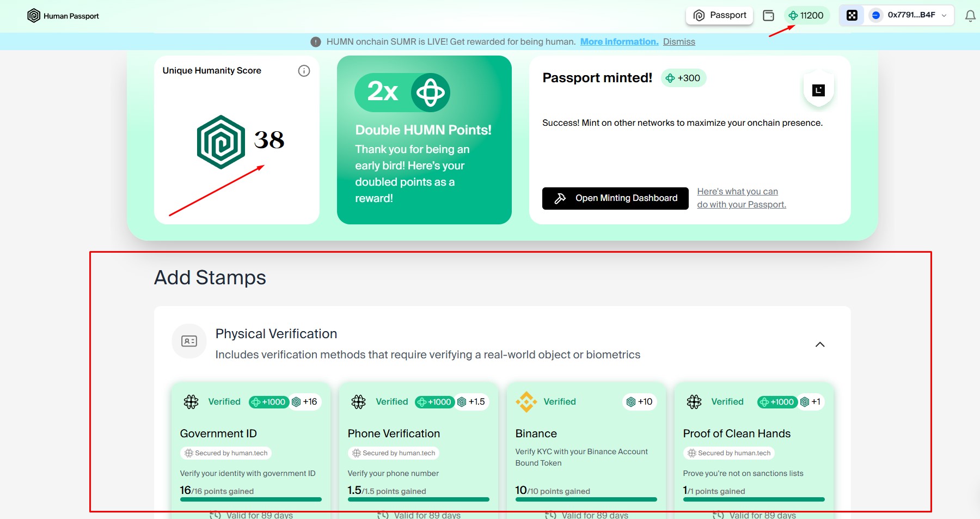The height and width of the screenshot is (519, 980).
Task: Click the Binance stamp logo
Action: tap(526, 402)
